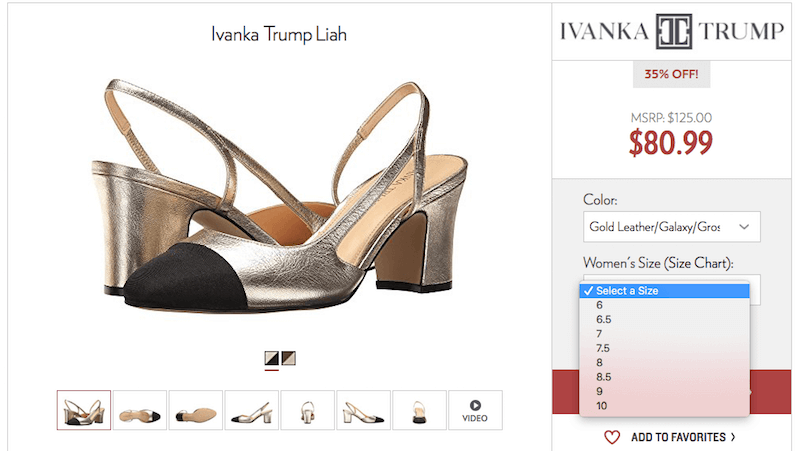Screen dimensions: 800x451
Task: Pick size 7 in the dropdown list
Action: pyautogui.click(x=664, y=334)
